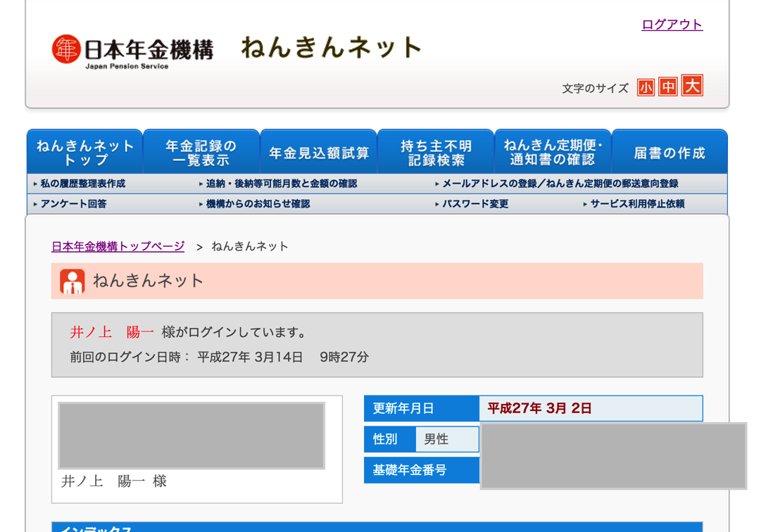Screen dimensions: 773x532
Task: Set text size to medium (中)
Action: (668, 87)
